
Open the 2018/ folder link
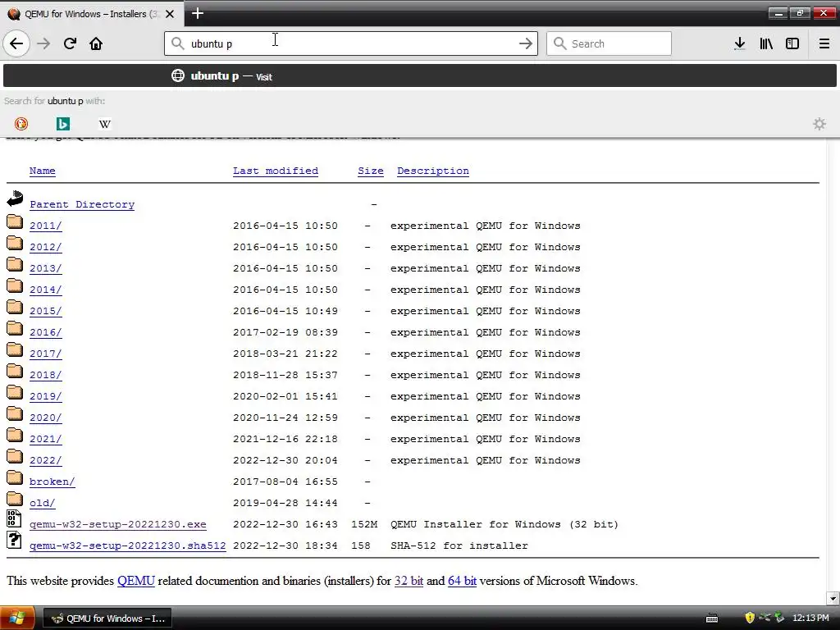[46, 376]
